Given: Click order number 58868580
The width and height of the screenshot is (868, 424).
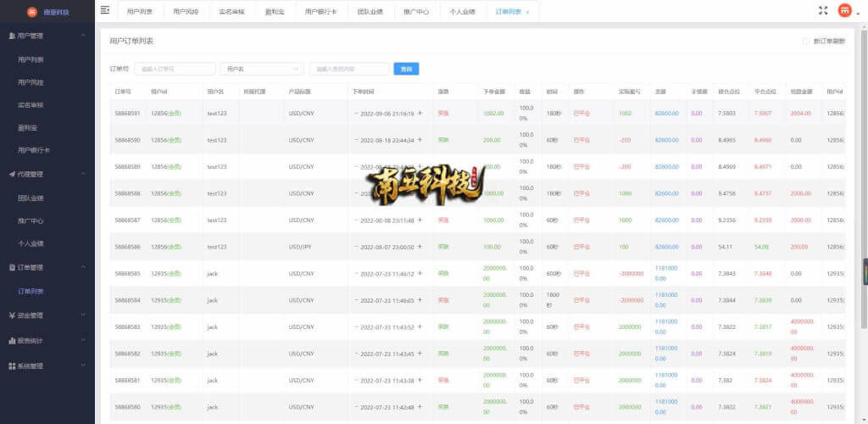Looking at the screenshot, I should (127, 407).
